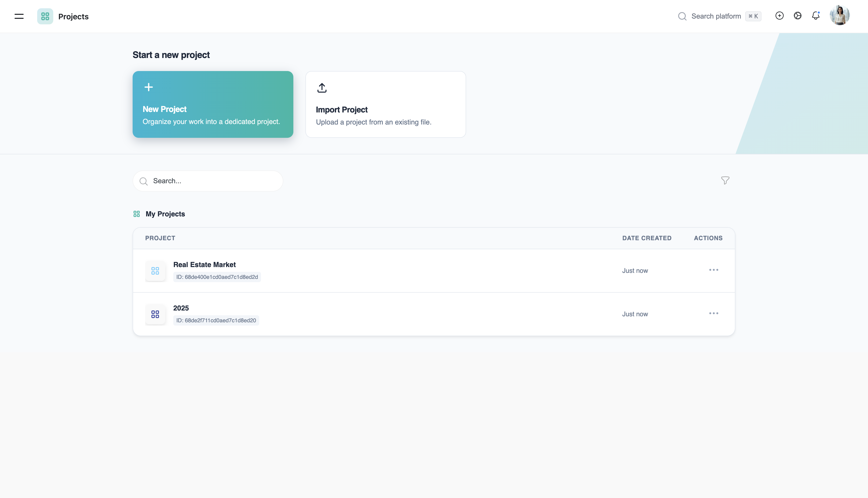Click the filter funnel icon
868x498 pixels.
pyautogui.click(x=725, y=180)
